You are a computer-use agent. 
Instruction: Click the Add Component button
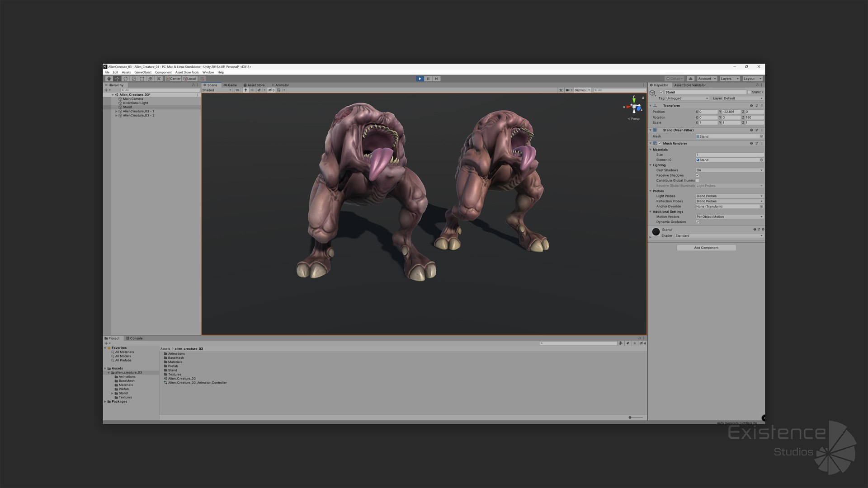coord(706,248)
